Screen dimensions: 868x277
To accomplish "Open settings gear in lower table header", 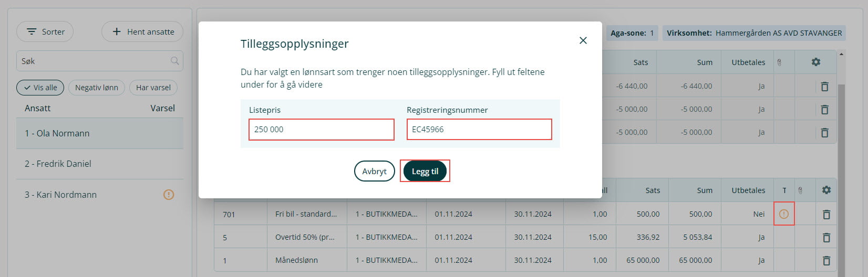I will (826, 190).
